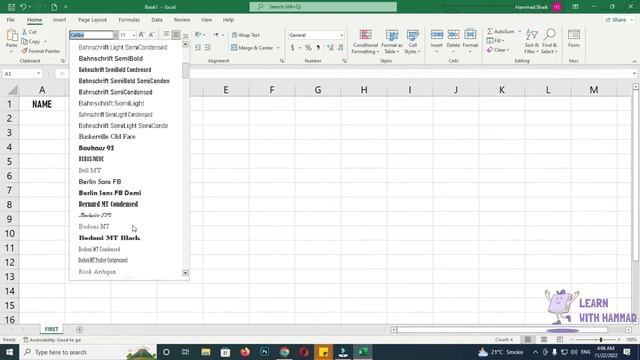
Task: Switch to the Data tab
Action: point(157,20)
